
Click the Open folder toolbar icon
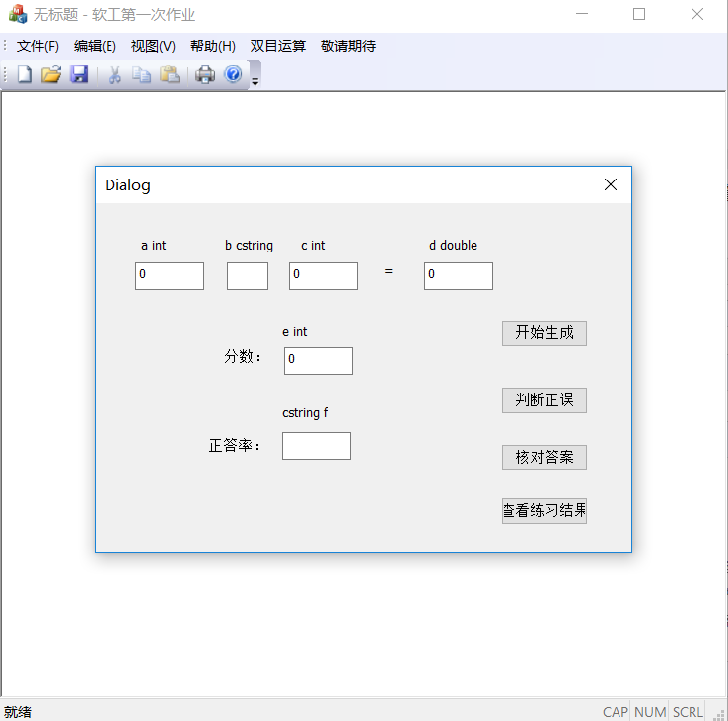51,74
